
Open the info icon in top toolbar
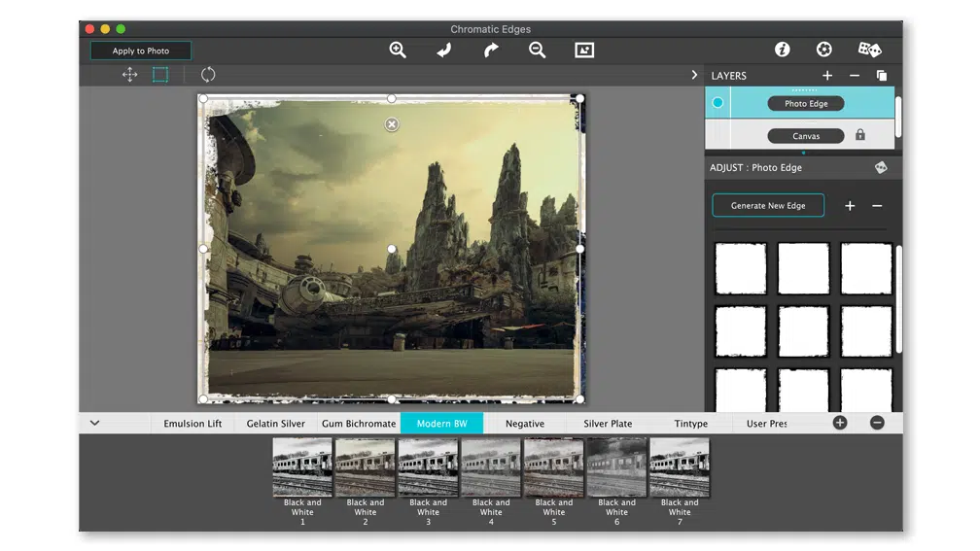tap(782, 50)
